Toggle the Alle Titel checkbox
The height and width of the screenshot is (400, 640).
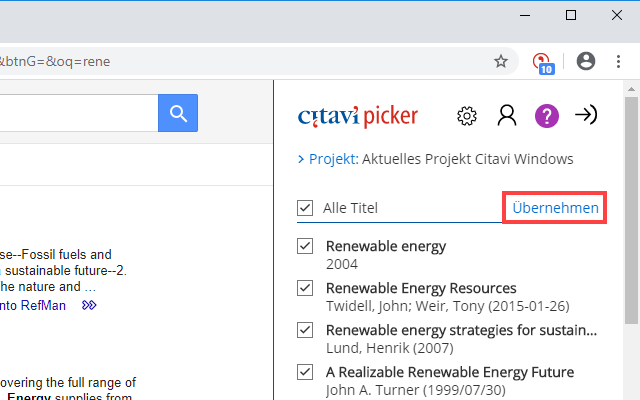coord(305,208)
